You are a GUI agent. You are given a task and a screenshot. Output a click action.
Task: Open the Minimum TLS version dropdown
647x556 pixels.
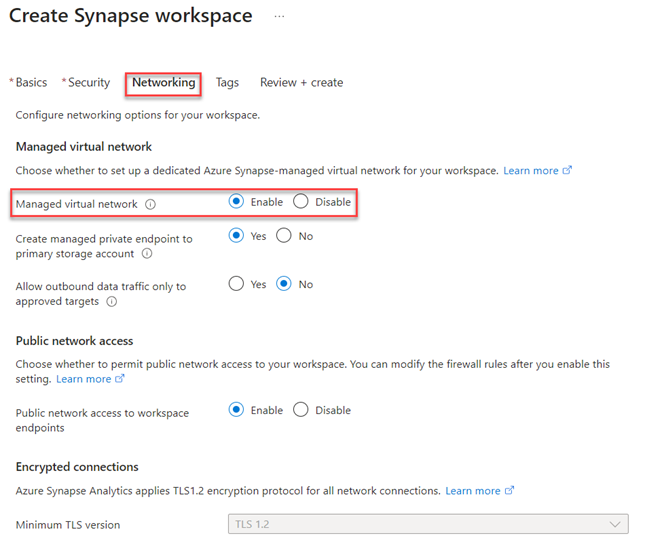[x=428, y=524]
